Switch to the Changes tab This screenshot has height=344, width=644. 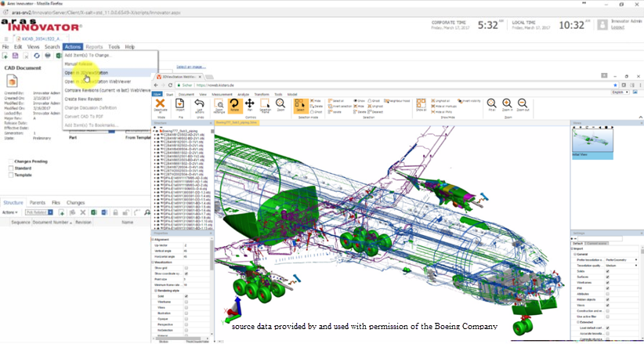click(x=75, y=203)
